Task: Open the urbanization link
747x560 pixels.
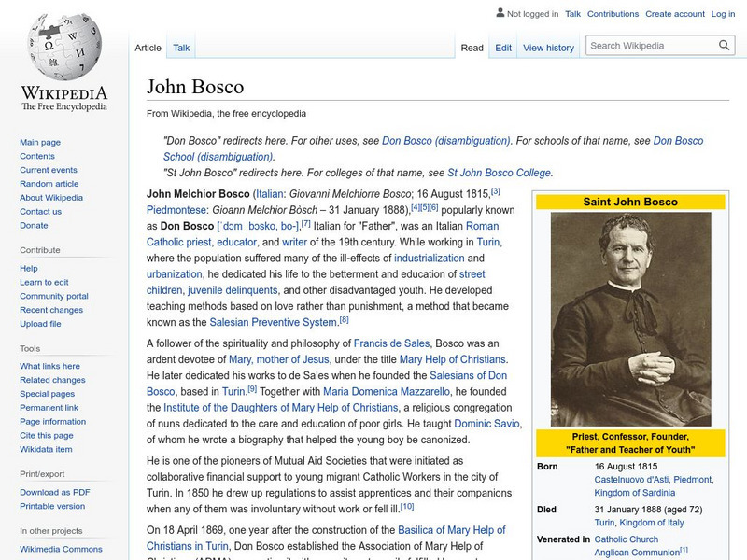Action: (174, 273)
